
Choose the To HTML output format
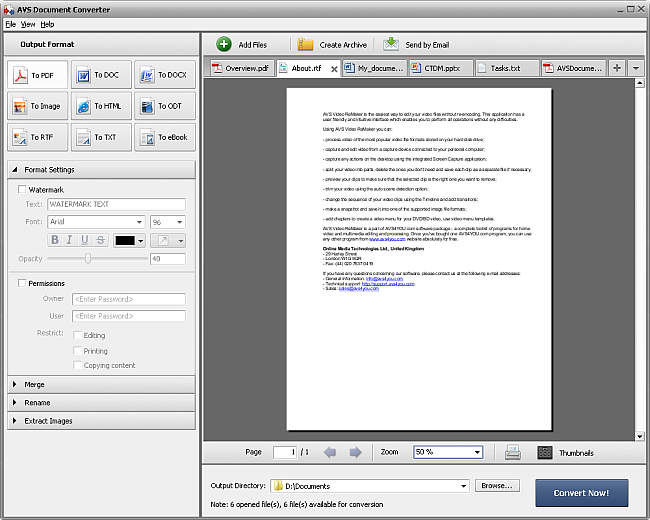click(x=101, y=106)
